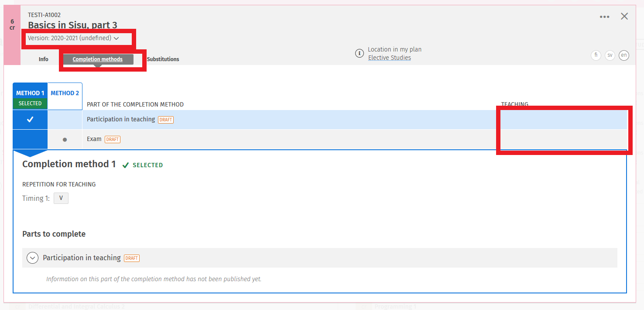Screen dimensions: 644x310
Task: Switch language to Finnish (fi)
Action: point(596,55)
